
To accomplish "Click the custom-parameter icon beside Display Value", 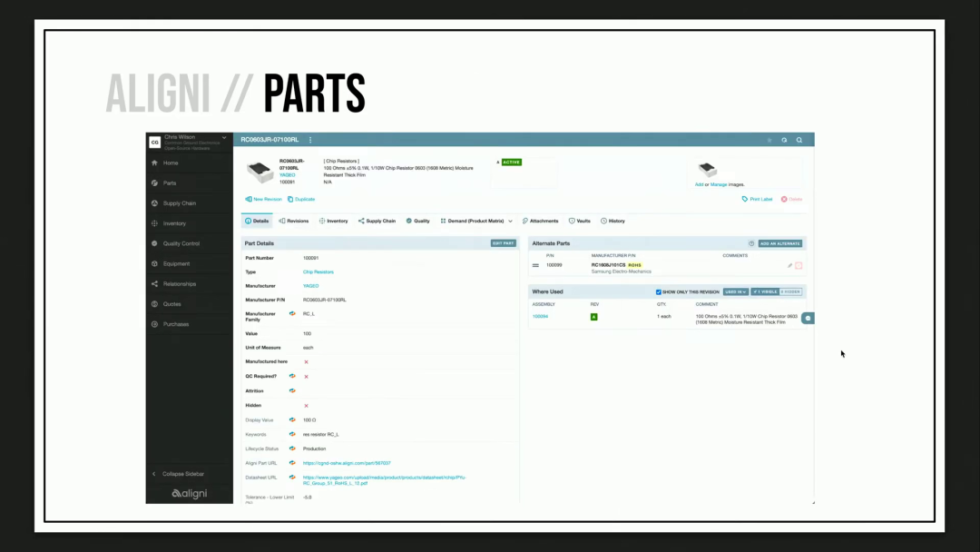I will pyautogui.click(x=292, y=420).
